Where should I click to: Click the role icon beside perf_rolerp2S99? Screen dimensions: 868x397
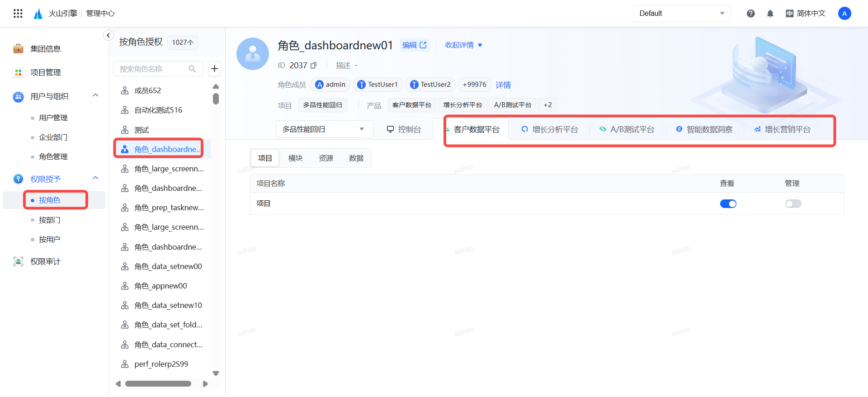pos(125,364)
